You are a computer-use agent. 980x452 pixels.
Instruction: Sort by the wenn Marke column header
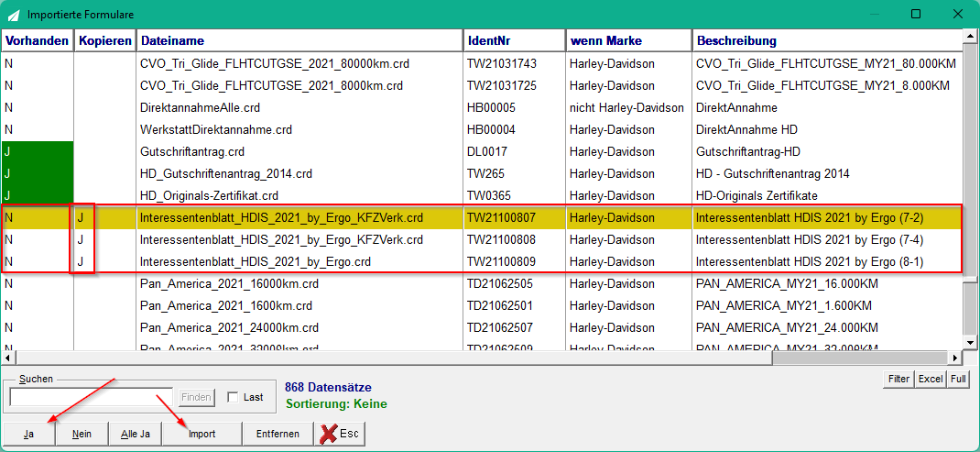click(628, 40)
